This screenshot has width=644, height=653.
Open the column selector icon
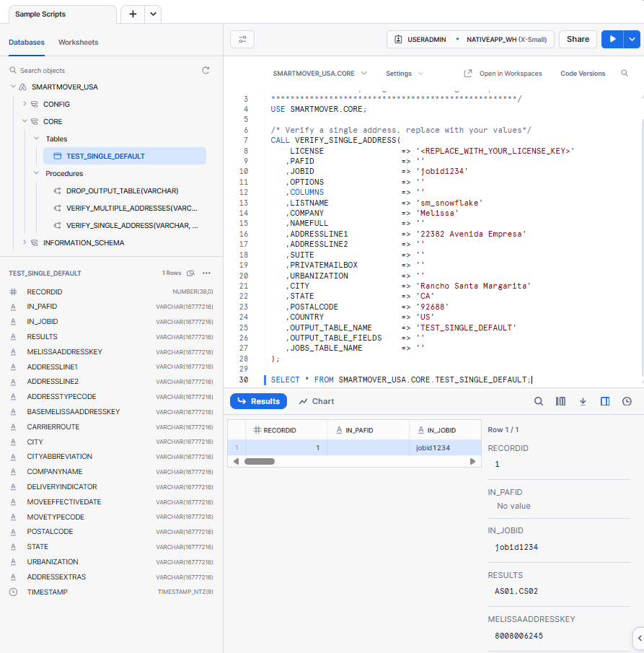point(560,401)
